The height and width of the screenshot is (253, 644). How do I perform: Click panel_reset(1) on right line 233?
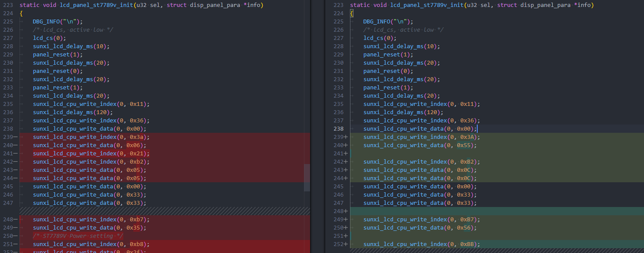[388, 88]
